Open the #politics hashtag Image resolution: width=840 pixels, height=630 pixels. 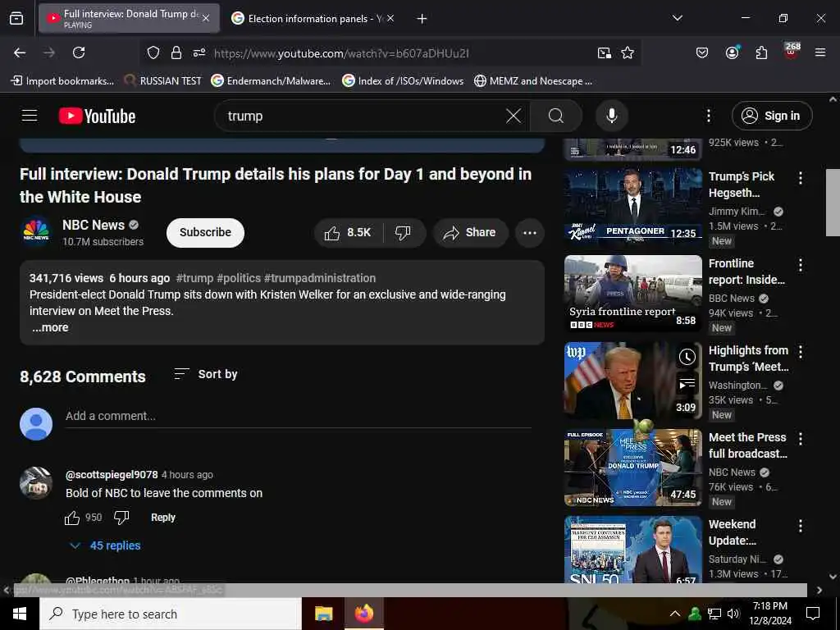tap(239, 278)
